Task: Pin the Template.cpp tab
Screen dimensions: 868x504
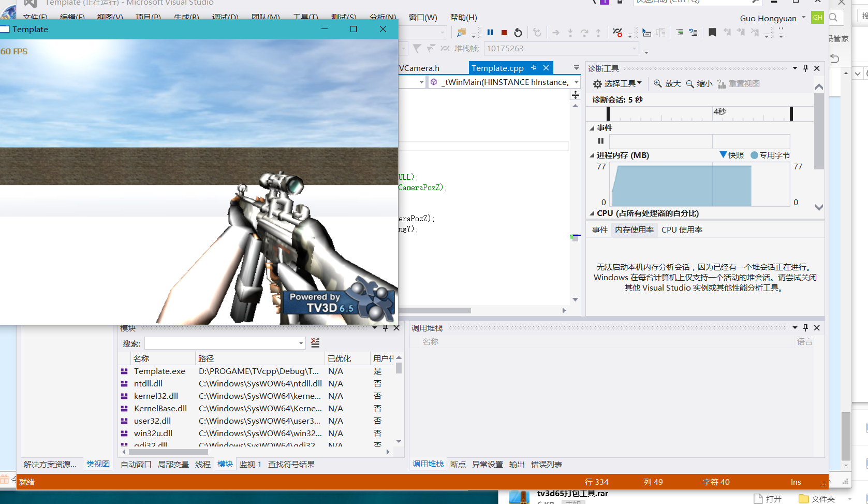Action: [534, 68]
